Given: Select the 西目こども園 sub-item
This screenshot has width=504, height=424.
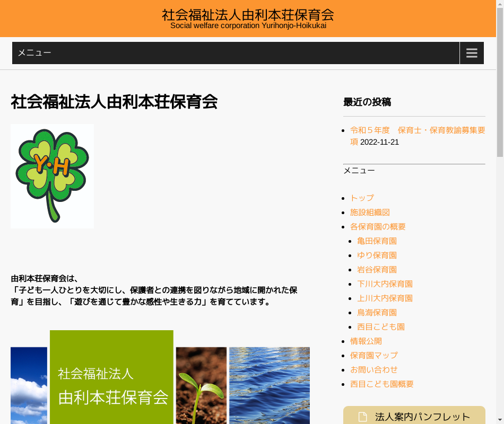Looking at the screenshot, I should 381,326.
